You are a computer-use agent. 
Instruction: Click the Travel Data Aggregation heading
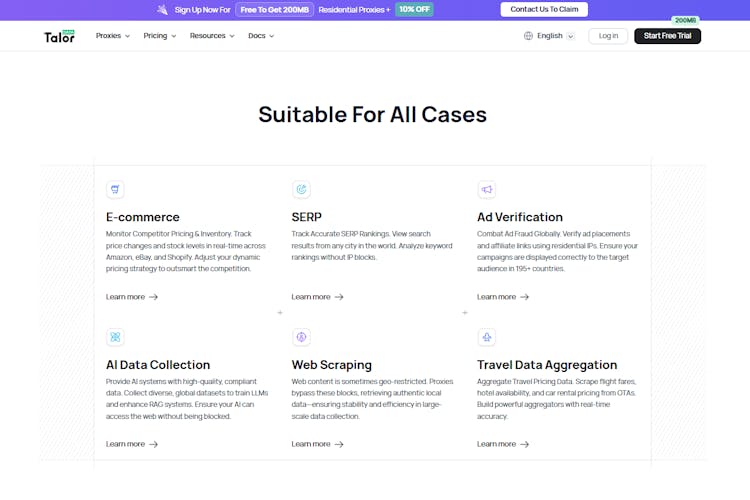(x=547, y=365)
